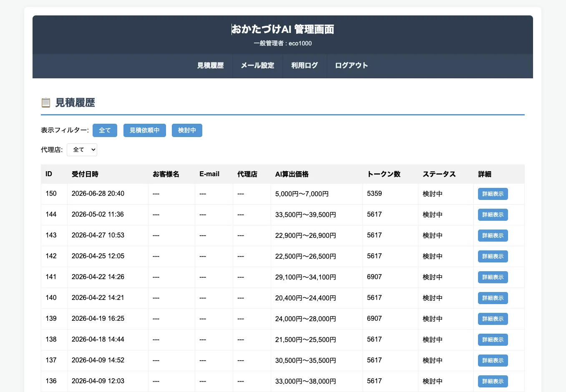Show details for ID 136

point(493,381)
